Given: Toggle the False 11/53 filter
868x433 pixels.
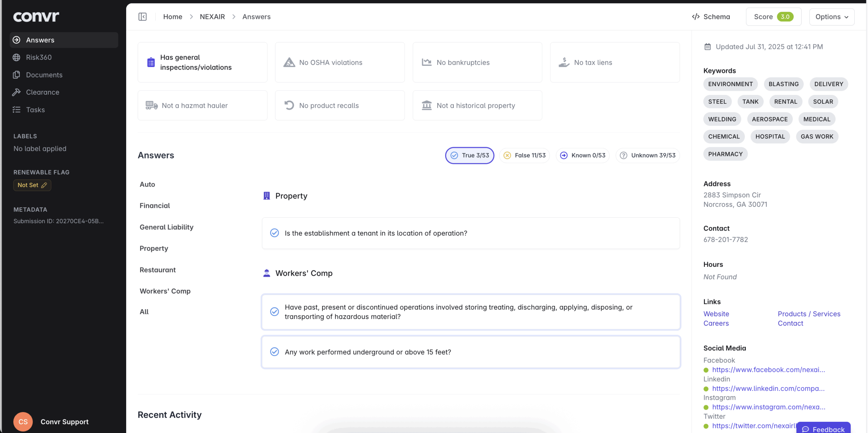Looking at the screenshot, I should point(524,155).
